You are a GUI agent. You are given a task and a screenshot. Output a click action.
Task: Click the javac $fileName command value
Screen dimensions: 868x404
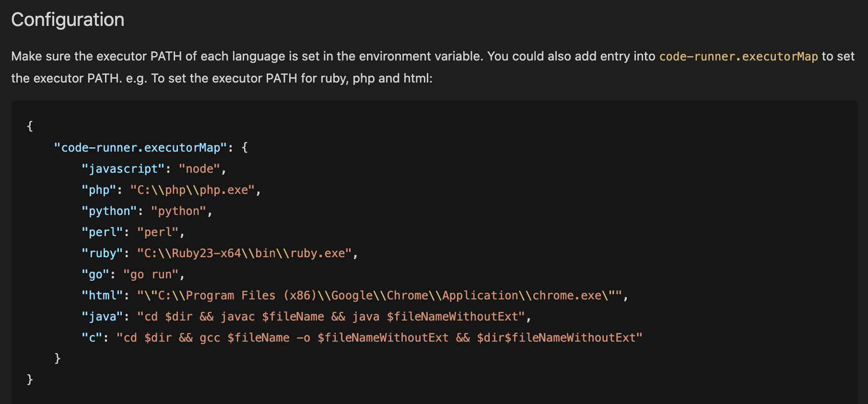(331, 317)
